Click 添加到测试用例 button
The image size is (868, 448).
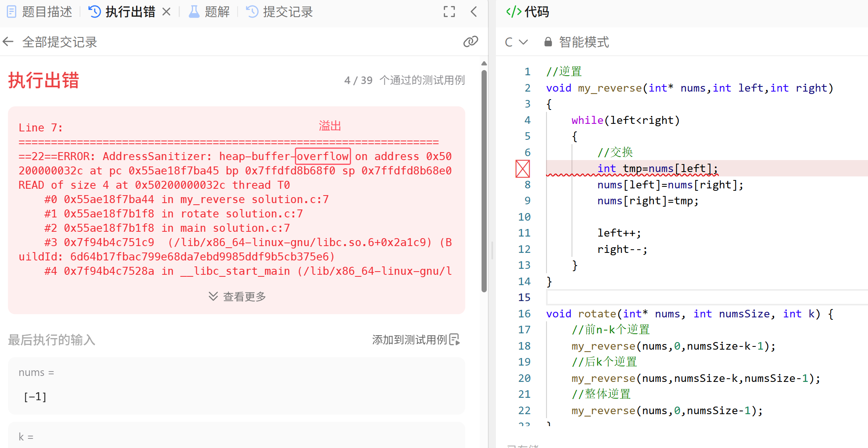(416, 340)
